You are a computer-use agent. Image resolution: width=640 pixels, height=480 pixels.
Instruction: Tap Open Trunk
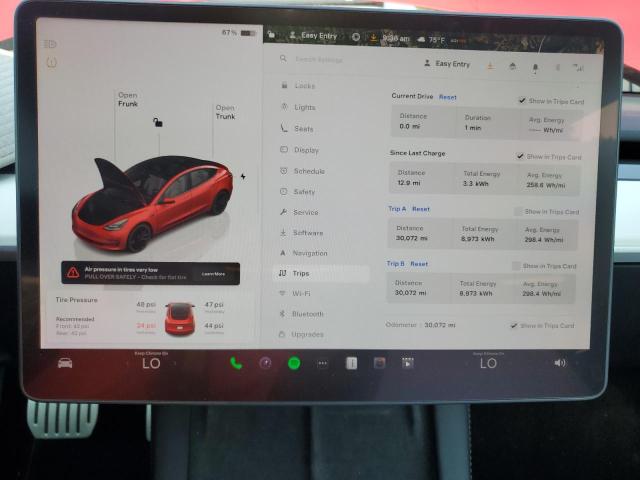click(x=225, y=112)
